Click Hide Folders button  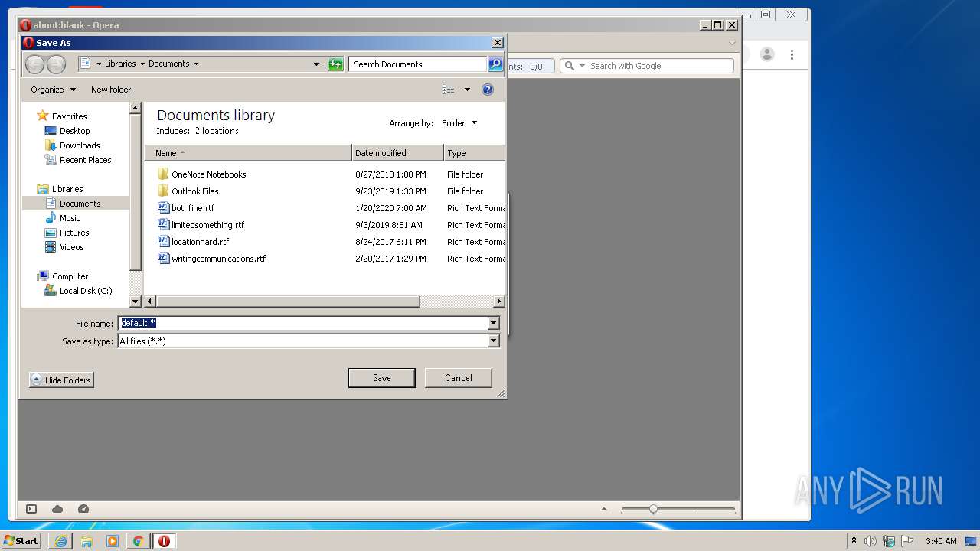click(61, 380)
